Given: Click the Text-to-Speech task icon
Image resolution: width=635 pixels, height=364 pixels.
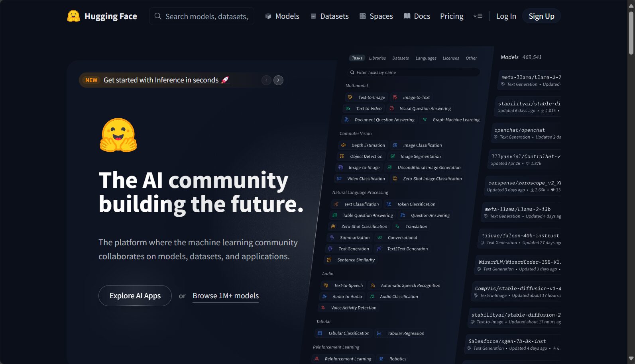Looking at the screenshot, I should point(326,285).
